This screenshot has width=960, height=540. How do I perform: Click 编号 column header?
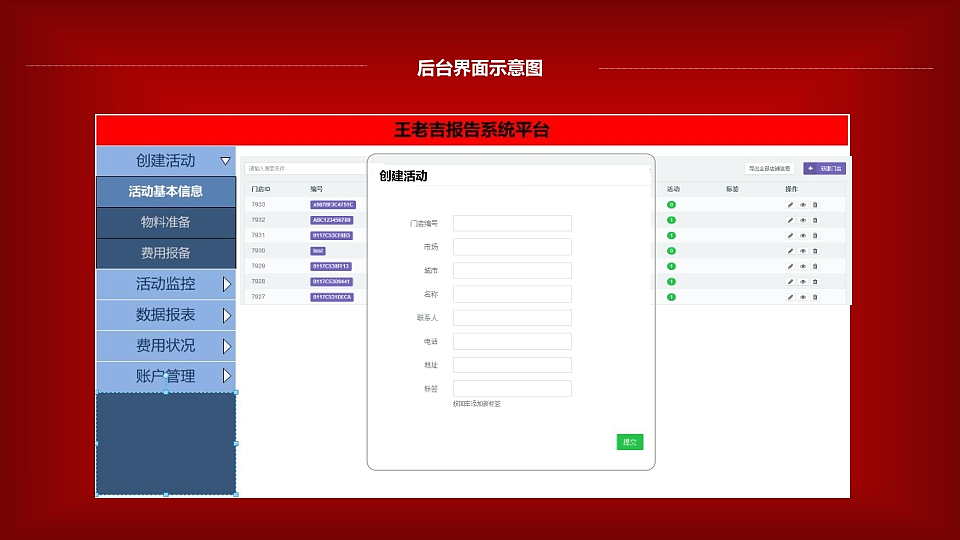click(x=317, y=189)
